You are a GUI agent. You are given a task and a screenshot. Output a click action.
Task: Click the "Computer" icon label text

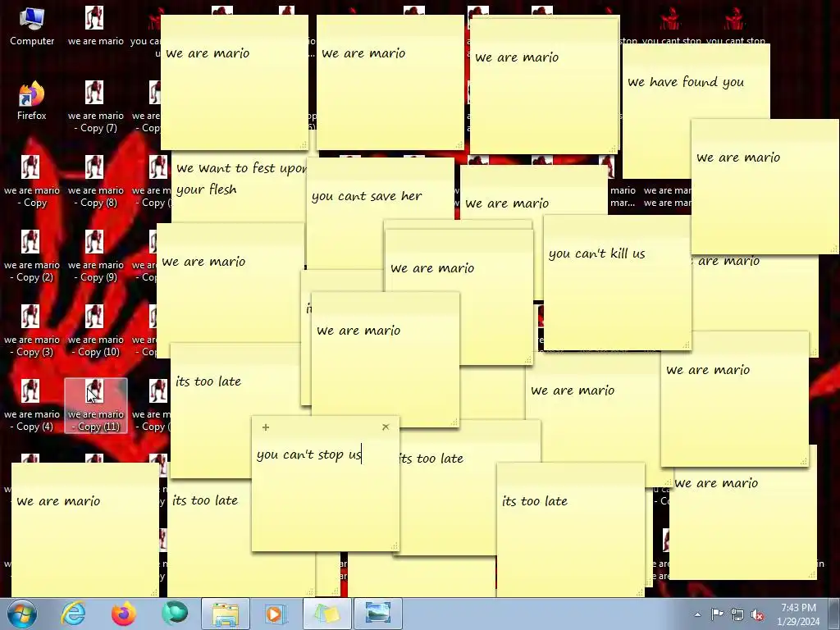point(32,41)
